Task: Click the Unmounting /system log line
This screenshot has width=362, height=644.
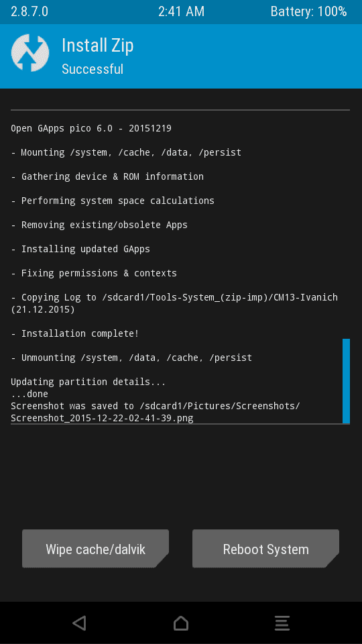Action: point(131,358)
